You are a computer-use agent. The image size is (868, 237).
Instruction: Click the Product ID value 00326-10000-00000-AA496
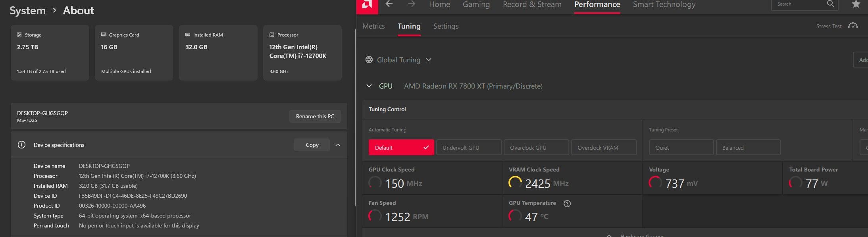pyautogui.click(x=112, y=206)
